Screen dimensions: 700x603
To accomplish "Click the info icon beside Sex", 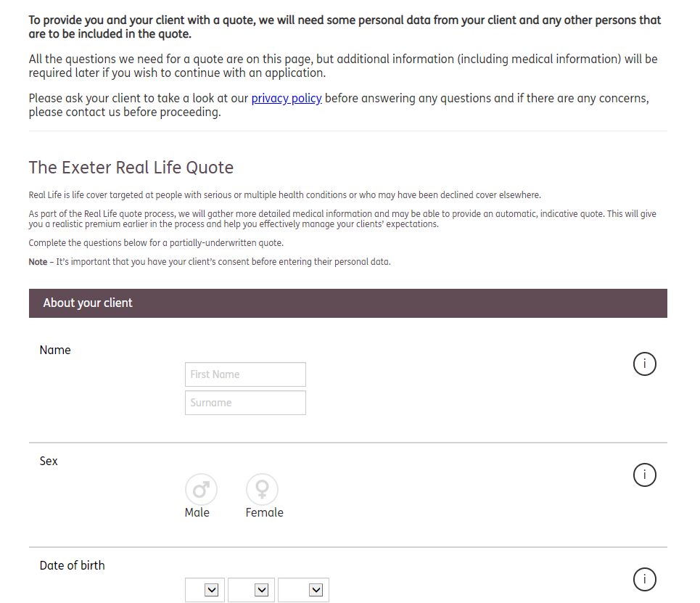I will pyautogui.click(x=644, y=475).
